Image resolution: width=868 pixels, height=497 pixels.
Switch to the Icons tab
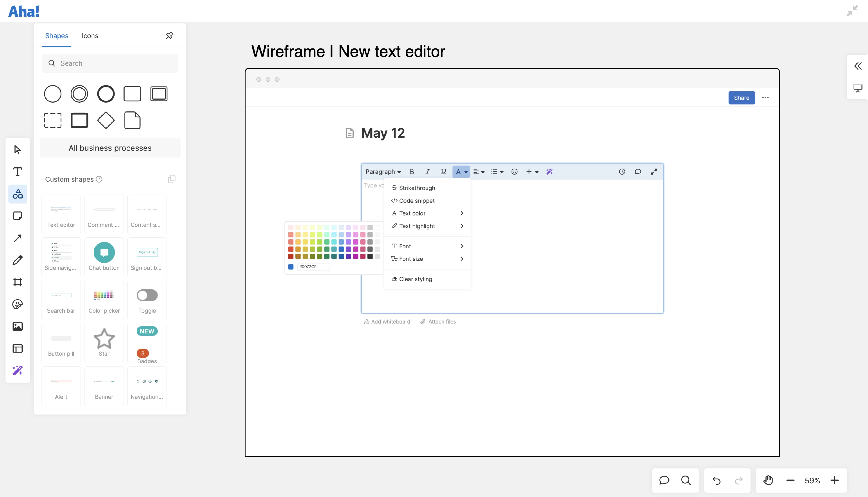(90, 36)
